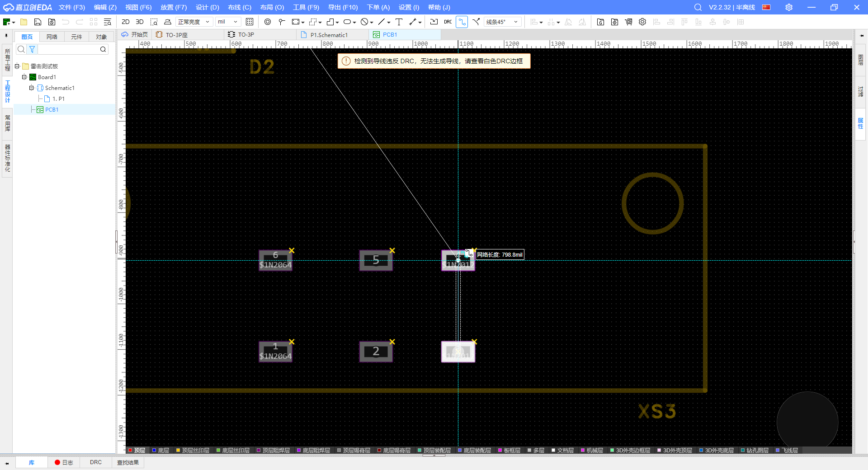The image size is (868, 470).
Task: Open the mil units dropdown
Action: click(227, 22)
